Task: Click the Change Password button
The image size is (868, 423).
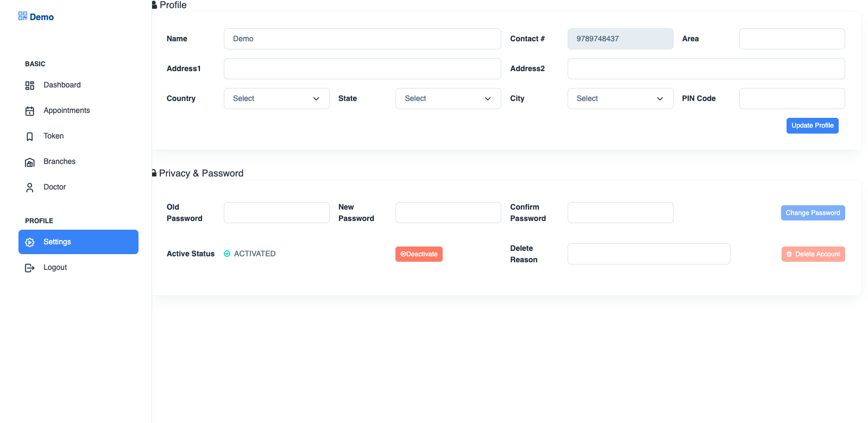Action: click(x=813, y=213)
